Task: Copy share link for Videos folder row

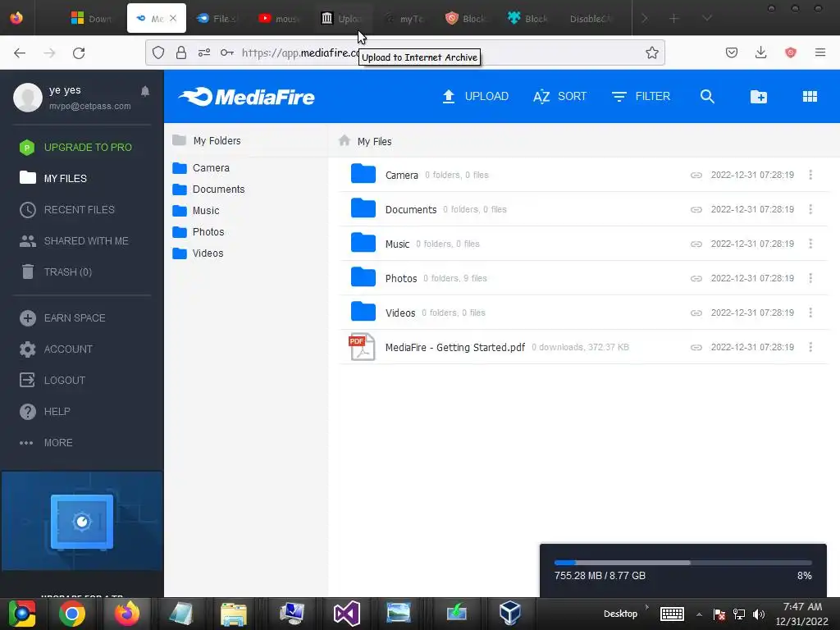Action: pos(696,313)
